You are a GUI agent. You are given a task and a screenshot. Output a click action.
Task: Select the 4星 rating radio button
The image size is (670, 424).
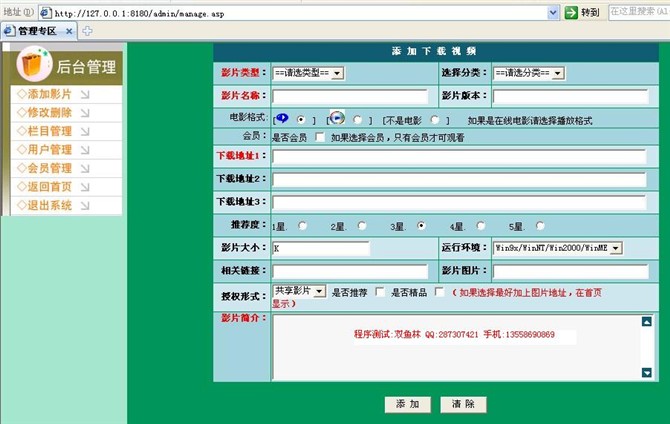(481, 225)
